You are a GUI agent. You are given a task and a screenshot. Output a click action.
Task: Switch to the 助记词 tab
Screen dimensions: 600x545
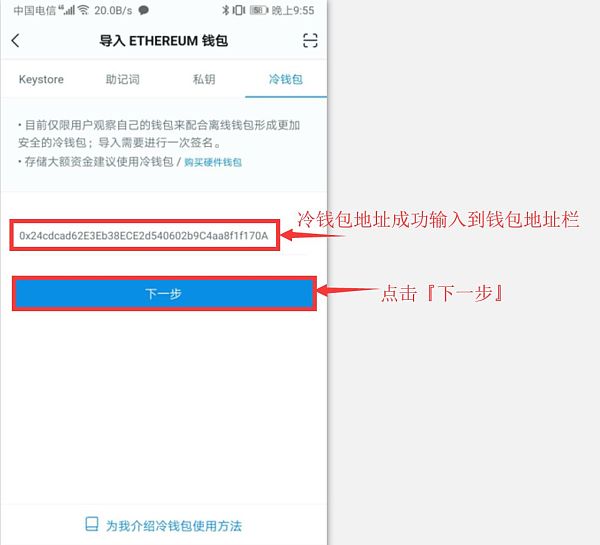pos(122,79)
